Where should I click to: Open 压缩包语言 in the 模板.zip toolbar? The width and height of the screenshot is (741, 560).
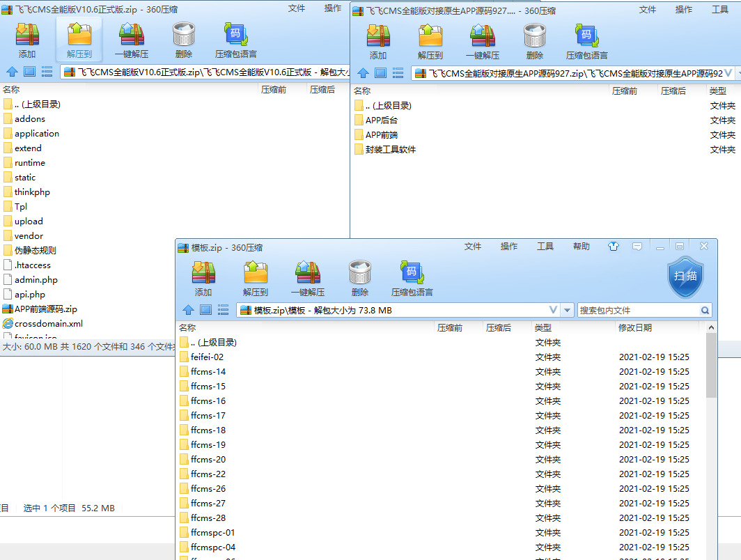[x=412, y=272]
